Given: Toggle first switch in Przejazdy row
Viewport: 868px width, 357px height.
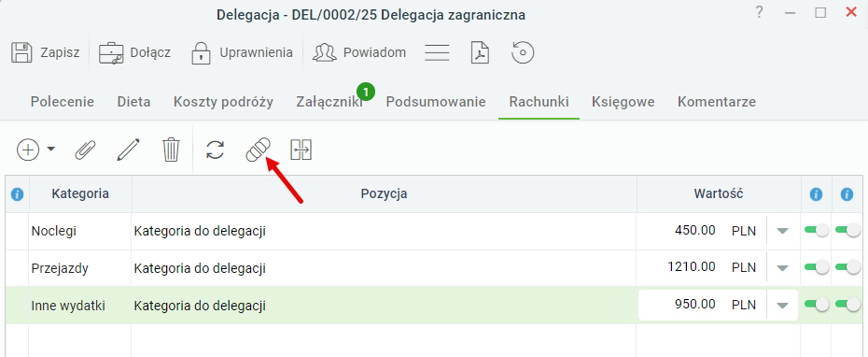Looking at the screenshot, I should pyautogui.click(x=817, y=267).
